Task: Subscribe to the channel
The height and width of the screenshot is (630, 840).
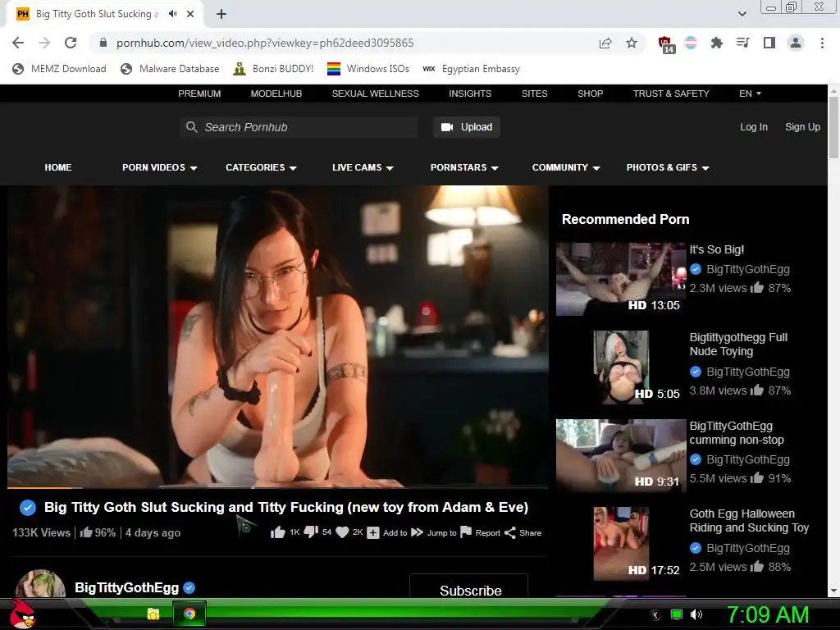Action: tap(469, 587)
